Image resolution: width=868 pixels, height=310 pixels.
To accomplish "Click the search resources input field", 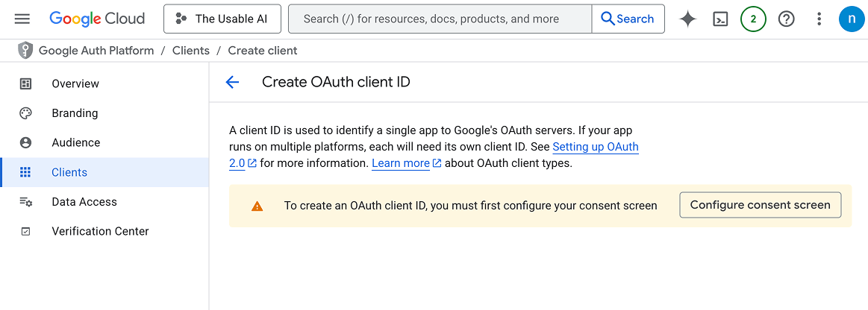I will (x=440, y=19).
